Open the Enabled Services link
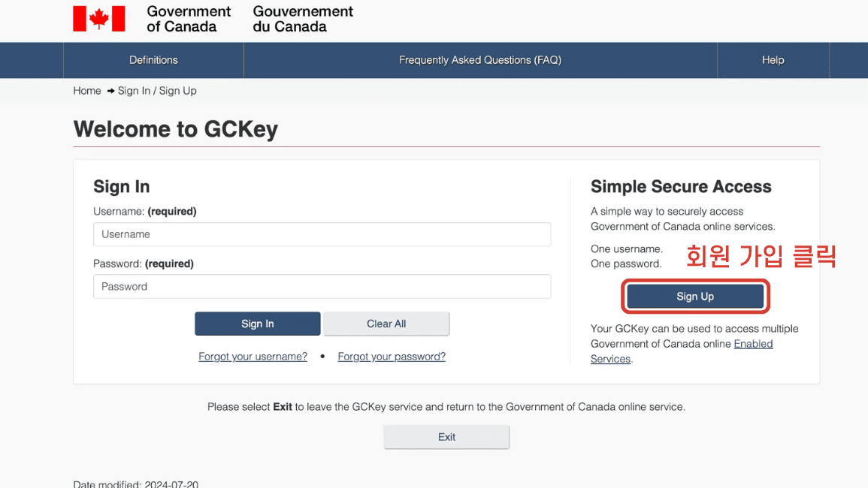Image resolution: width=868 pixels, height=488 pixels. point(753,344)
